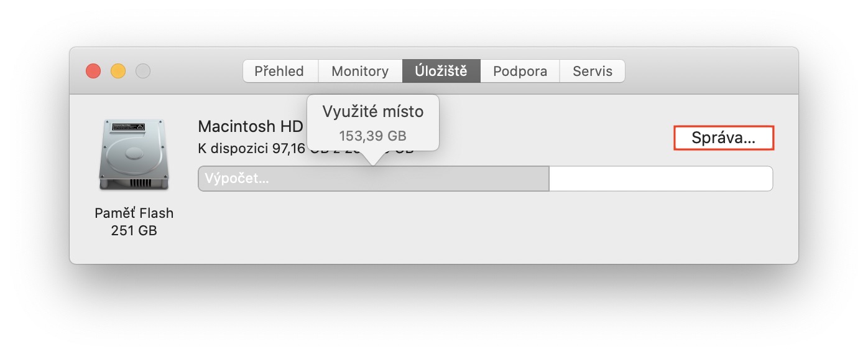The image size is (868, 356).
Task: Switch to the Přehled tab
Action: [x=279, y=71]
